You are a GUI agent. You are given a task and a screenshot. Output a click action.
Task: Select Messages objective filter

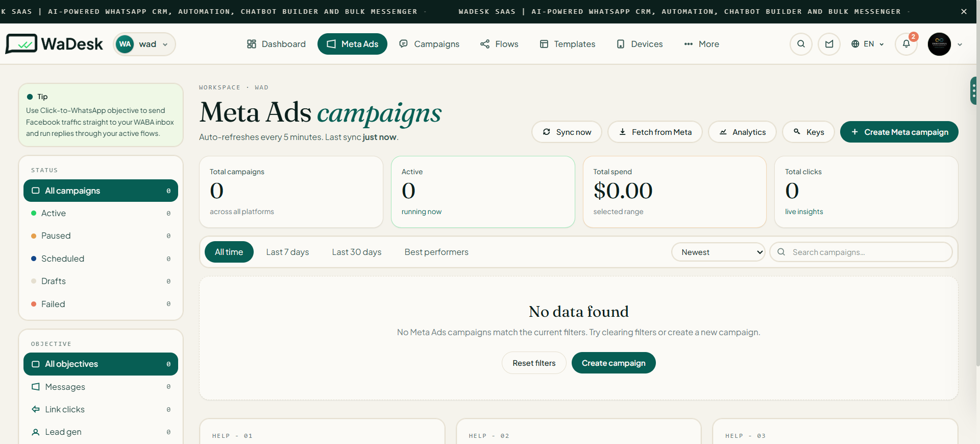pyautogui.click(x=101, y=387)
